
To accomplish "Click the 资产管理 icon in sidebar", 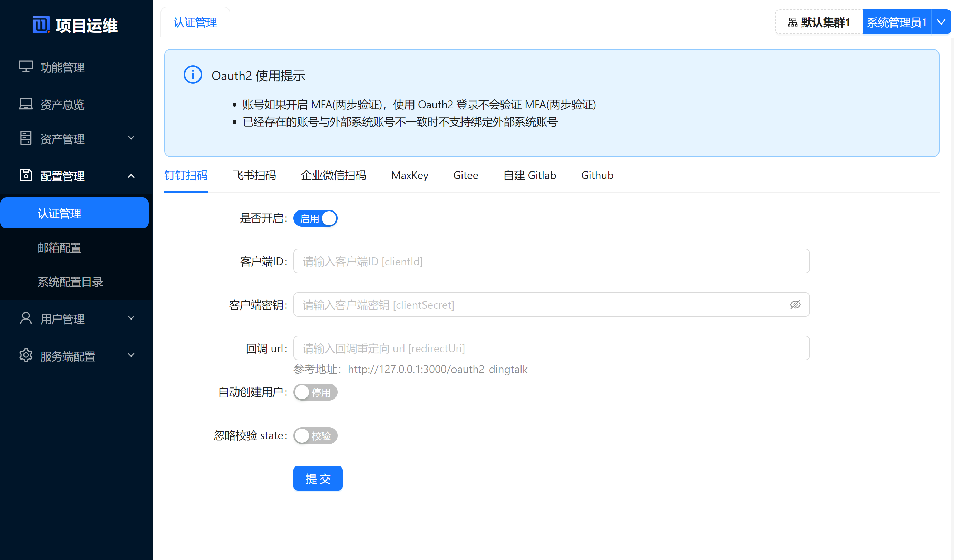I will coord(26,138).
